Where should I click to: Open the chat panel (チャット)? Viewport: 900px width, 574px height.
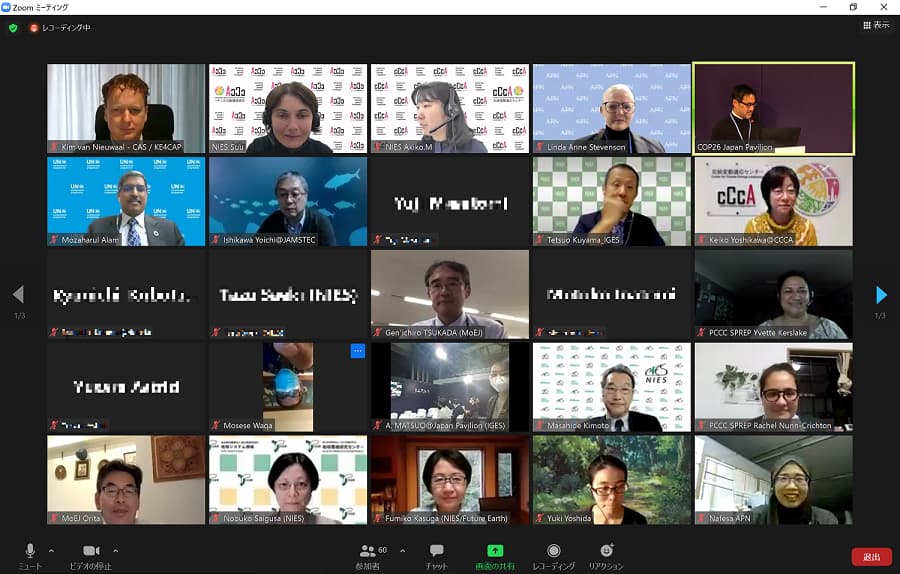pyautogui.click(x=436, y=551)
